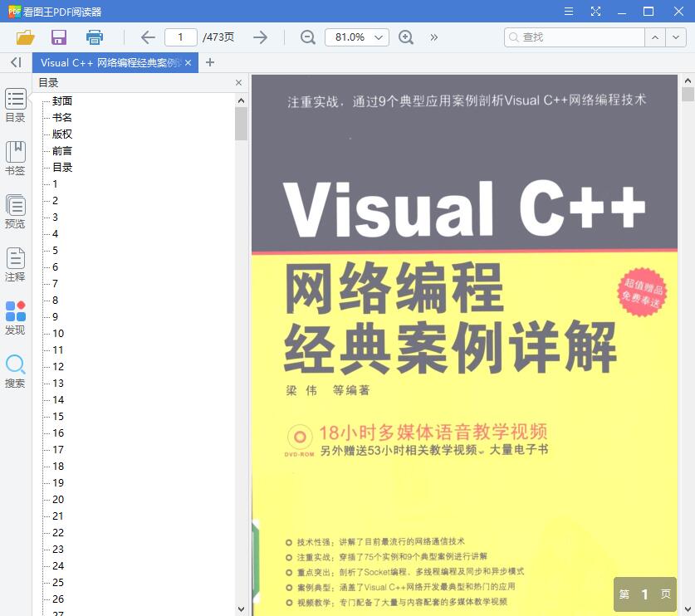Add a new tab with the plus button

tap(210, 62)
